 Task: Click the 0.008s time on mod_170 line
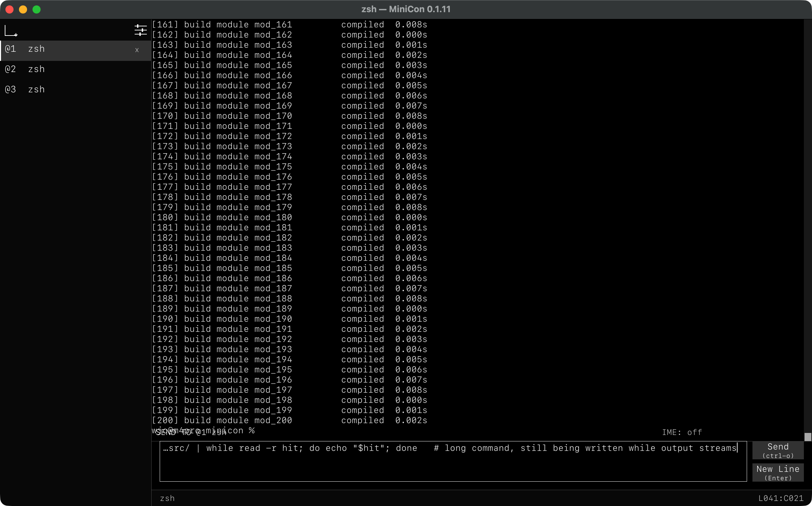coord(411,116)
